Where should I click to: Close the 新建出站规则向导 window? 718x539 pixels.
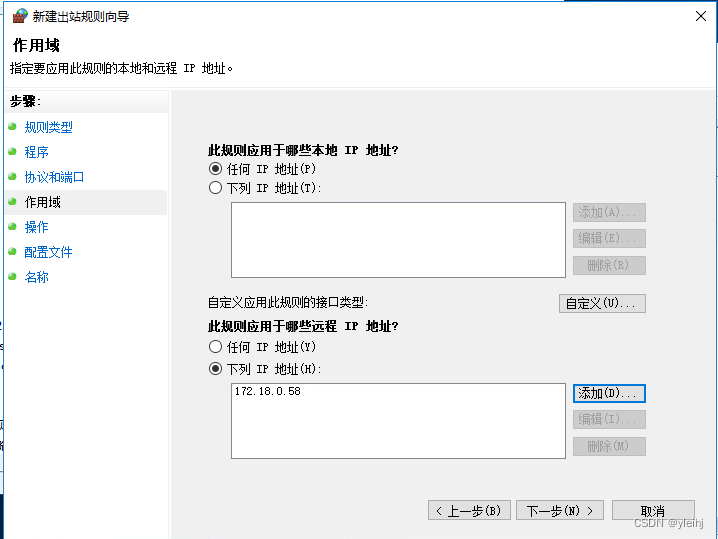tap(701, 16)
